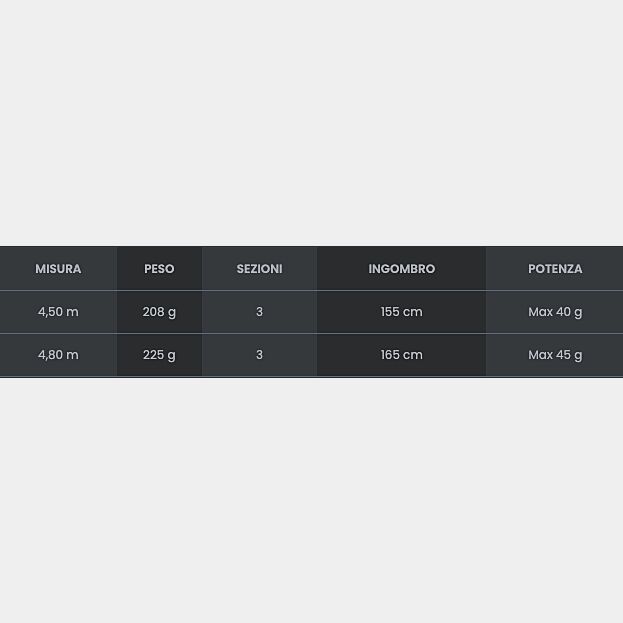This screenshot has width=623, height=623.
Task: Click the blank area below the table
Action: (x=311, y=500)
